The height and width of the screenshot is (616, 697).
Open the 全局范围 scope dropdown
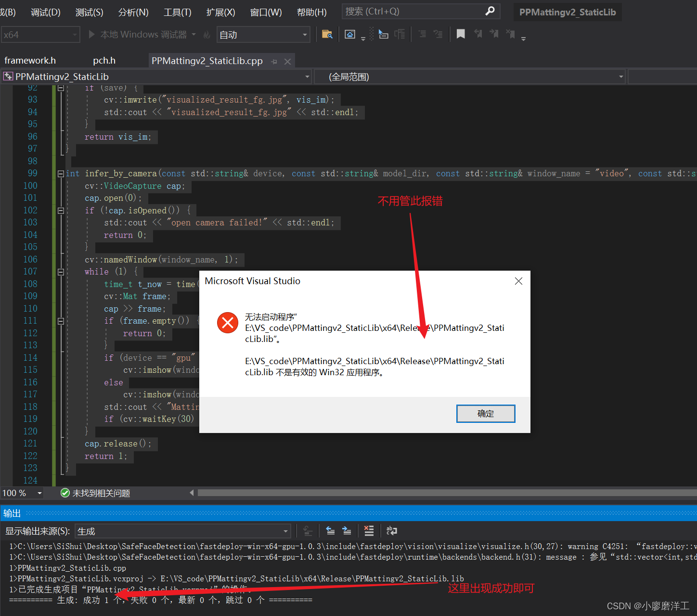[470, 77]
